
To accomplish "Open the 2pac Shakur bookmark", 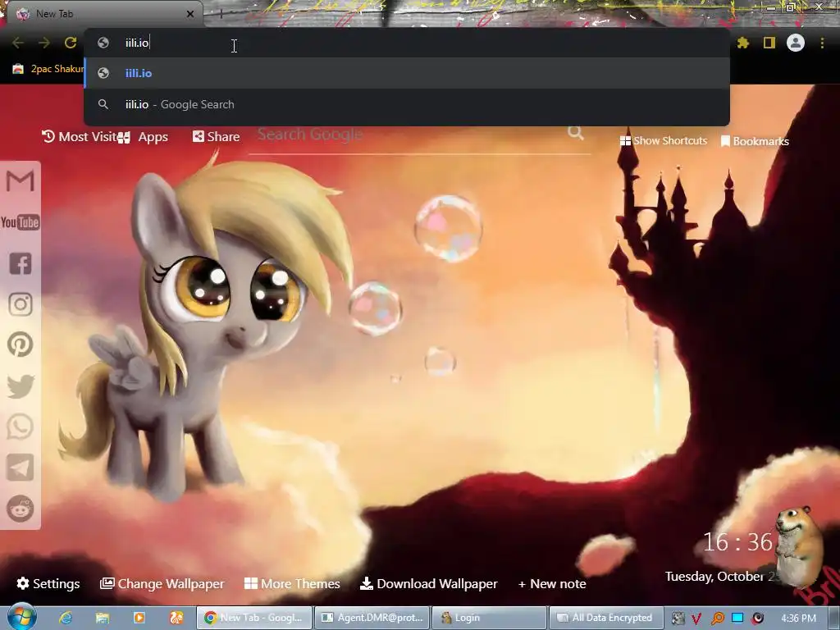I will pyautogui.click(x=48, y=69).
